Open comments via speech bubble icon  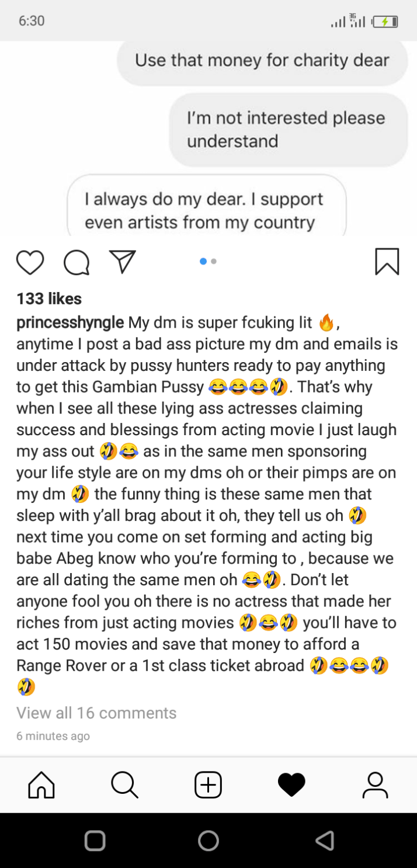click(77, 262)
